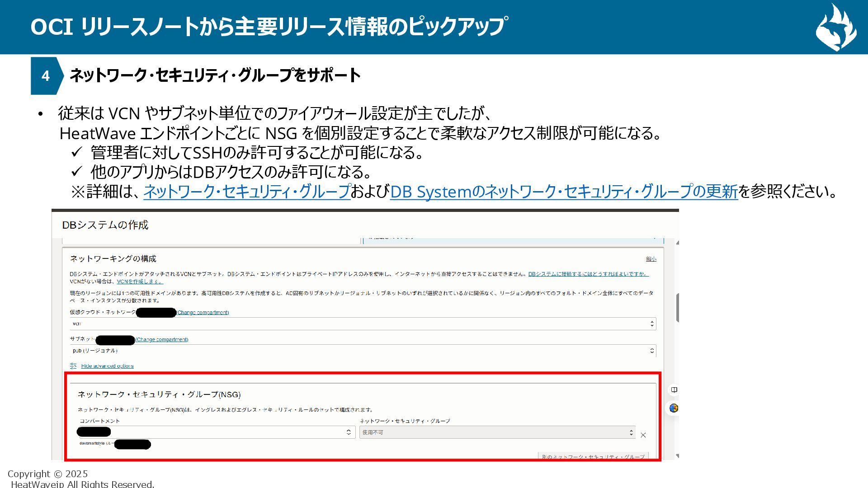Remove the NSG row with the X icon
This screenshot has width=868, height=488.
[643, 435]
